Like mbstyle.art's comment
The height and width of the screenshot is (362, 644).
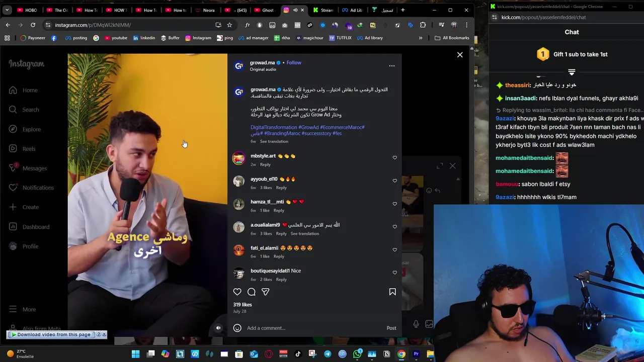(394, 158)
